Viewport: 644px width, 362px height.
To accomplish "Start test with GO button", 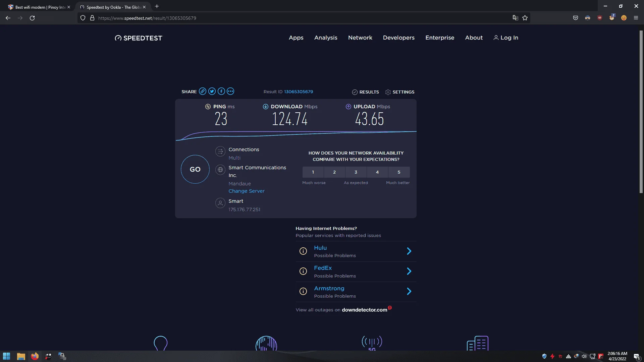I will (x=195, y=169).
